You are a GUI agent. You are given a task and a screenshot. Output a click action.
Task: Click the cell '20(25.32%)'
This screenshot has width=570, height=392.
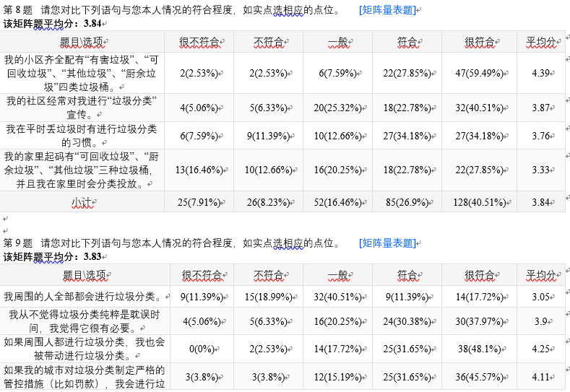click(337, 108)
